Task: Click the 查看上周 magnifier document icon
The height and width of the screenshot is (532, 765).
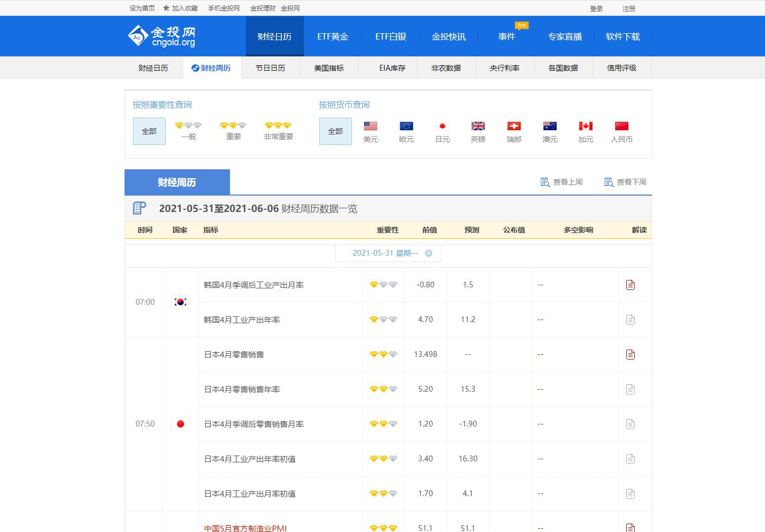Action: point(544,181)
